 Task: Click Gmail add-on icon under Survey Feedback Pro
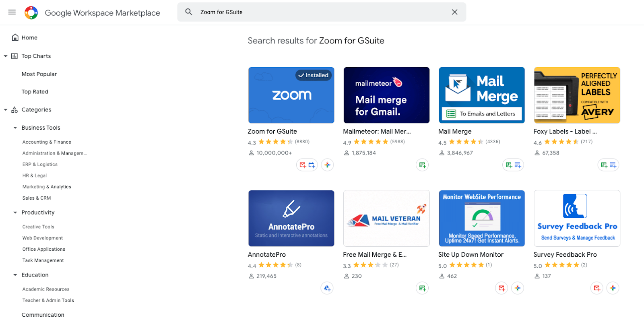click(597, 288)
